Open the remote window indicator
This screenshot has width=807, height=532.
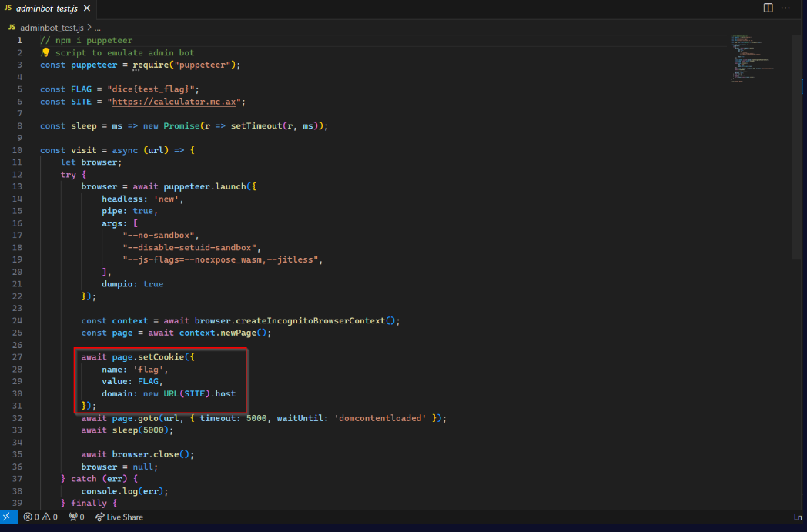pos(8,517)
